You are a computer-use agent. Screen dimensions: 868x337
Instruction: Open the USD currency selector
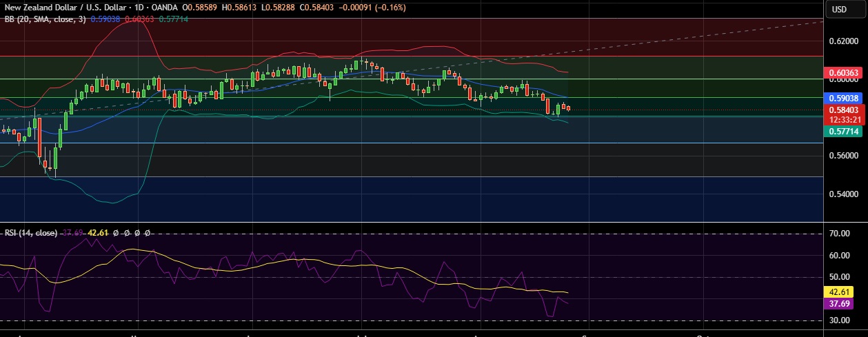coord(839,9)
